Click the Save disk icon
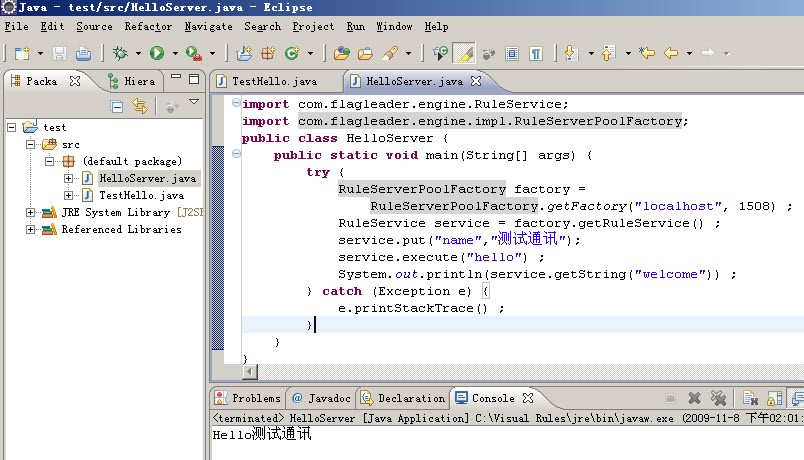Viewport: 804px width, 460px height. (x=59, y=53)
